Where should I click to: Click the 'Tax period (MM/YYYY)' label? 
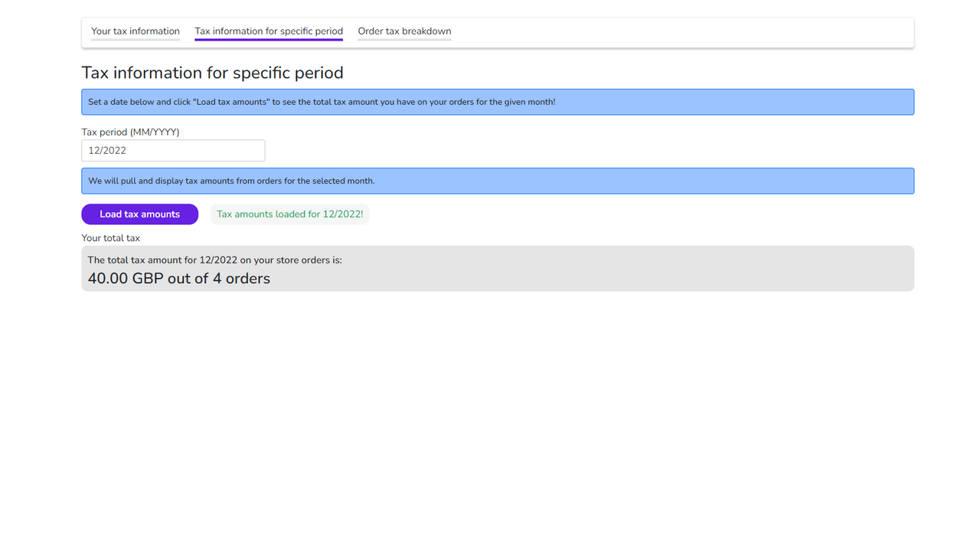pos(131,132)
